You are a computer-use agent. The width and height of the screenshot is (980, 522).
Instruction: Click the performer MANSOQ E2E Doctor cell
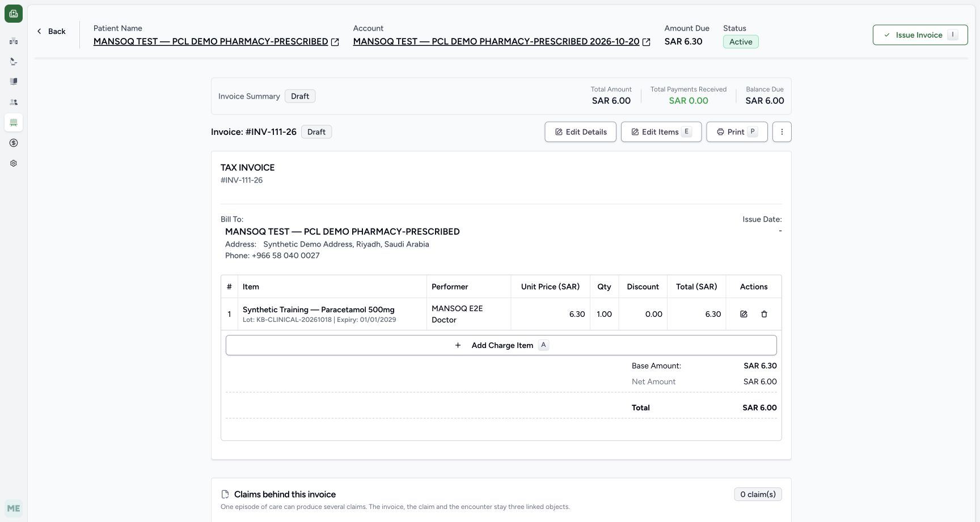pos(468,314)
